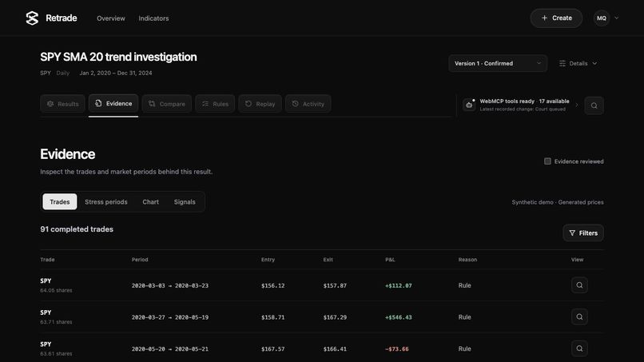
Task: Click period 2020-03-03 → 2020-03-23
Action: tap(170, 285)
